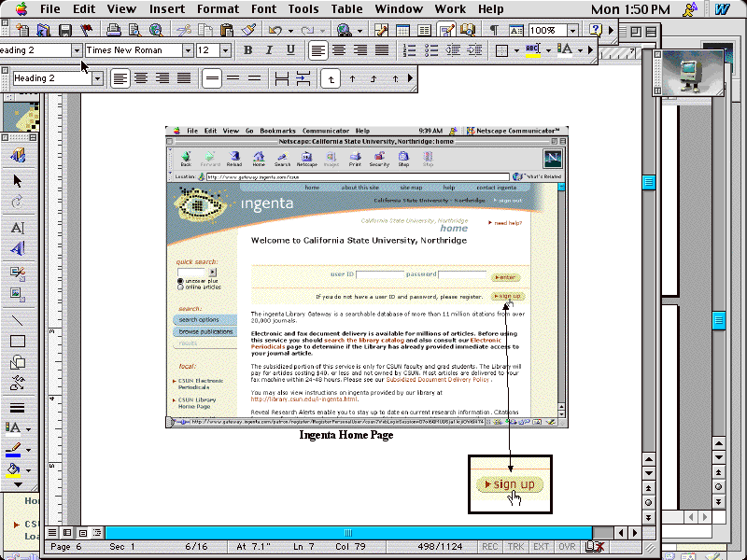This screenshot has width=747, height=560.
Task: Switch to Normal view at bottom left
Action: [x=52, y=533]
